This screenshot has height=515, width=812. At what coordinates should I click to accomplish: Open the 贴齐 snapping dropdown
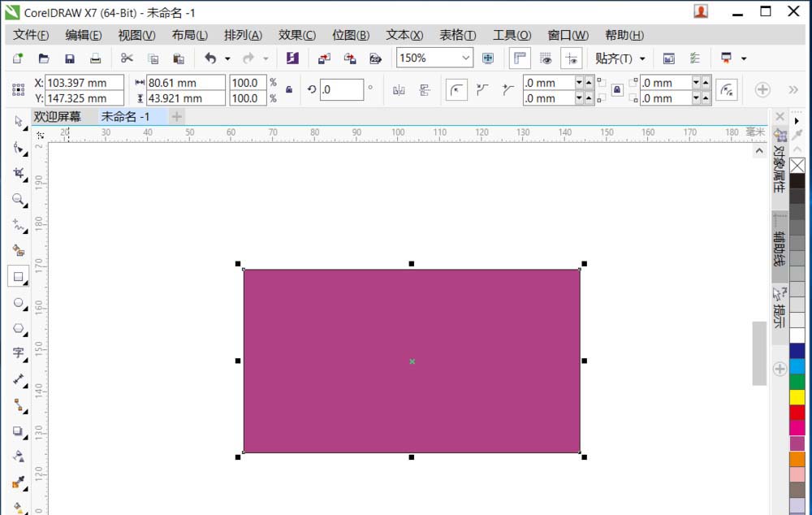(620, 58)
